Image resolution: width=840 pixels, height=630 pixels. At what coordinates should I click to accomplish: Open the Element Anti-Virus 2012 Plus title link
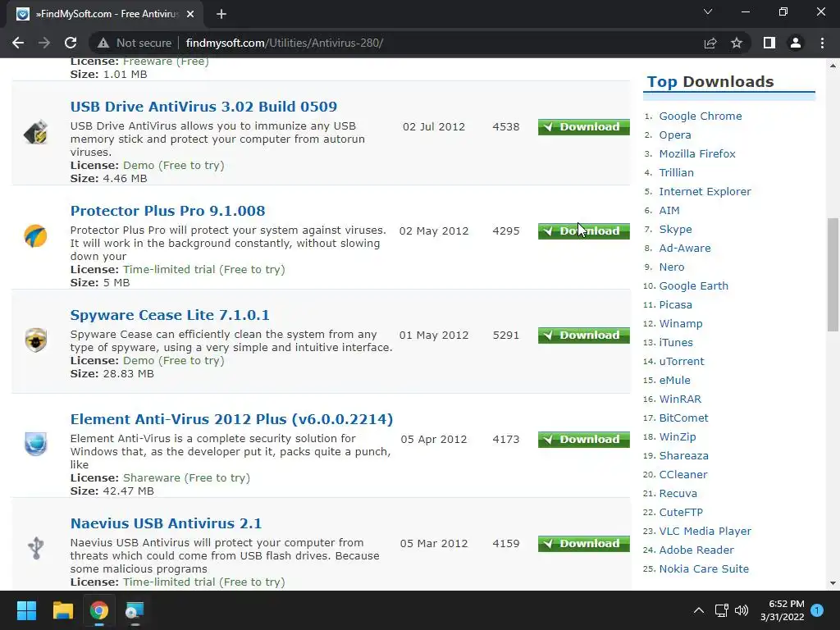(231, 419)
